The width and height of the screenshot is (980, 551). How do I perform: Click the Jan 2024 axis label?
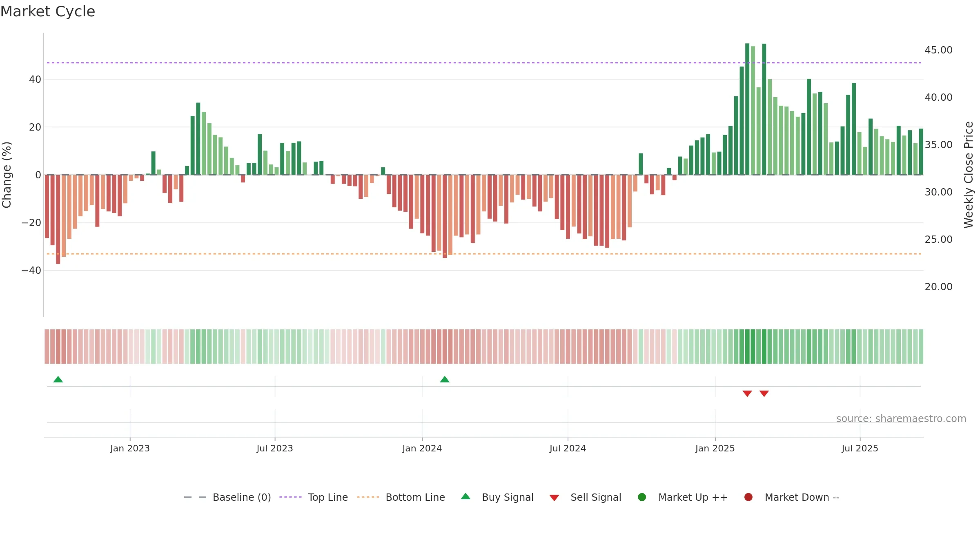pos(422,448)
